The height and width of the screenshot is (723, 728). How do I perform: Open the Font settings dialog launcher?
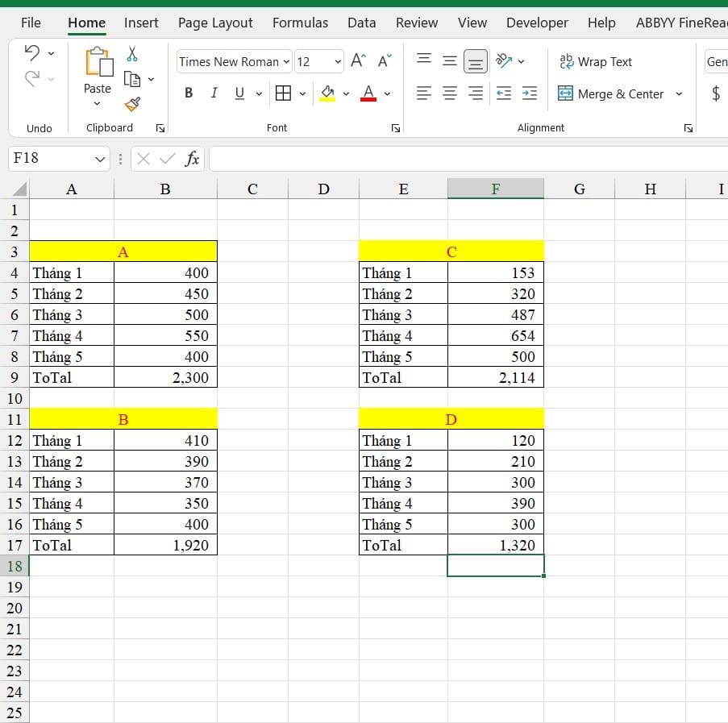pyautogui.click(x=396, y=128)
